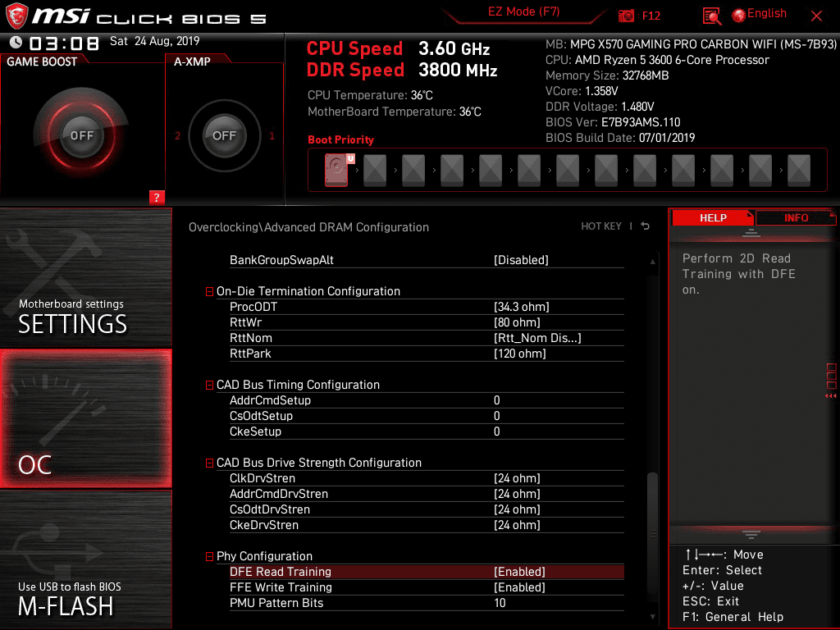
Task: Select the ClkDrvStren setting label
Action: pyautogui.click(x=262, y=478)
